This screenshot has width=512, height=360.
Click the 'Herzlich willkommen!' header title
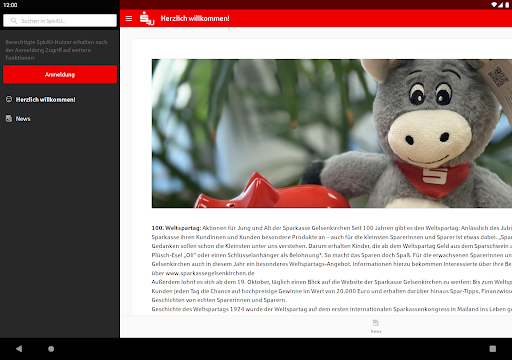coord(195,18)
